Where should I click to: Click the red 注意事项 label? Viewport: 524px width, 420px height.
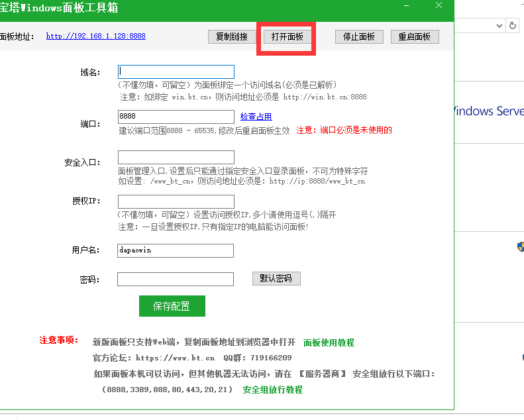(59, 340)
